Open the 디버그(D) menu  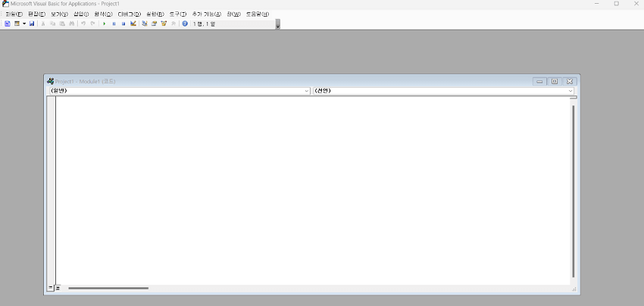(x=129, y=14)
